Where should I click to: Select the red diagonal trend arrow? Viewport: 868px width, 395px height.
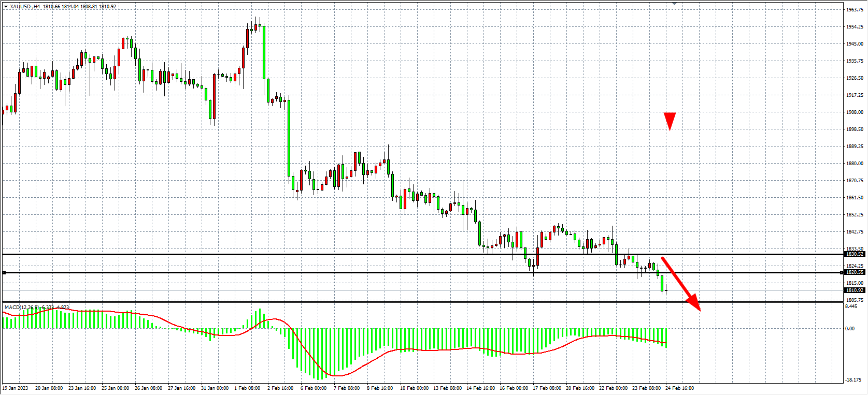click(680, 283)
